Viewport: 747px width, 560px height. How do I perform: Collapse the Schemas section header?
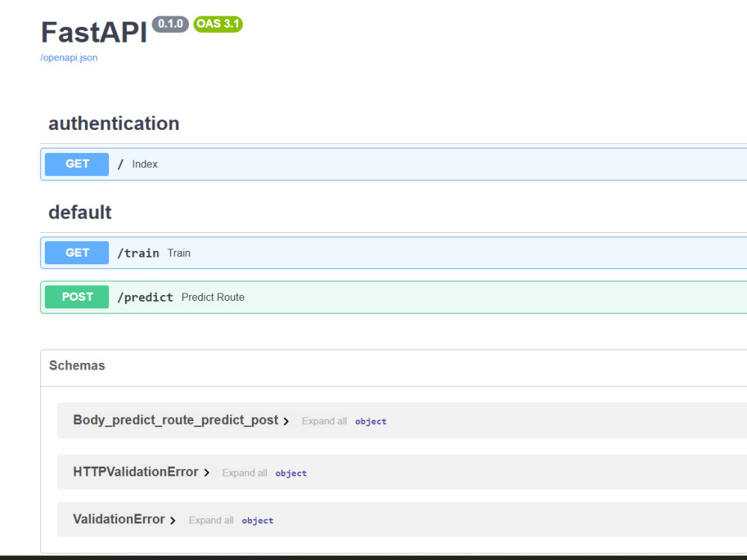point(77,365)
